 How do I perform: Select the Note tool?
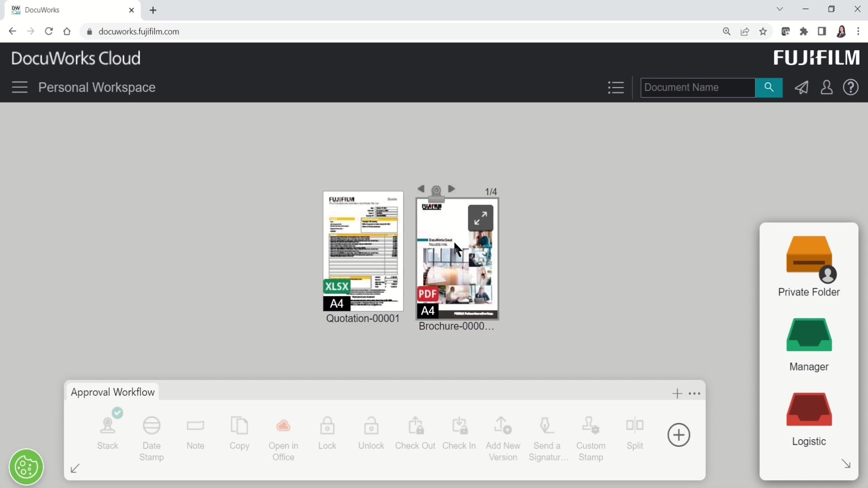click(x=195, y=434)
